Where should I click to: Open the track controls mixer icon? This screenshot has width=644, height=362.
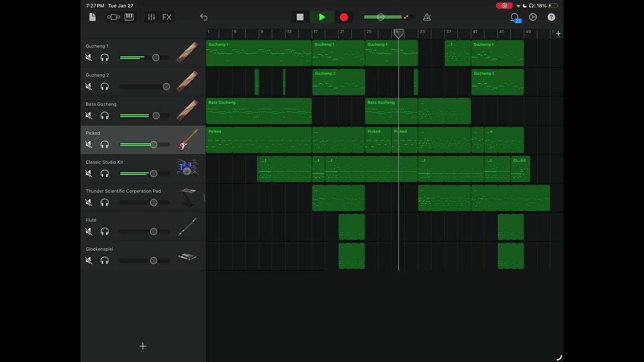pos(151,17)
